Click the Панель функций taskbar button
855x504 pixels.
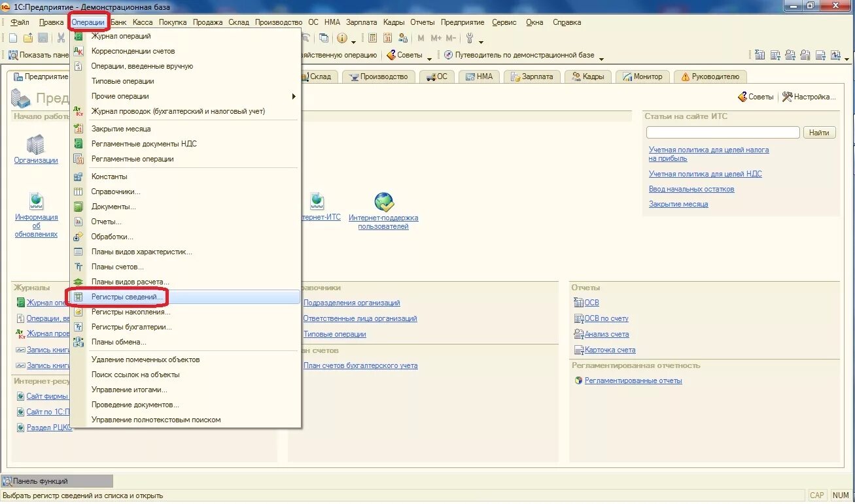pos(57,481)
